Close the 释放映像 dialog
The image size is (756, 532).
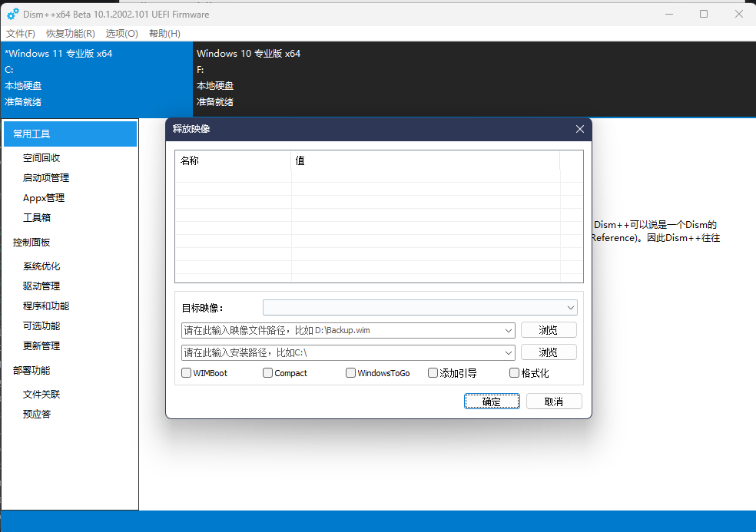point(580,129)
